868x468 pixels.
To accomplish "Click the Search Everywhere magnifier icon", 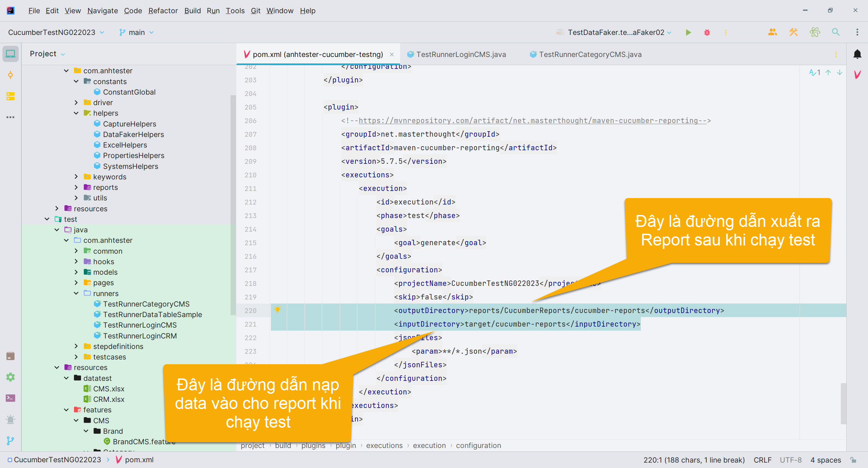I will pyautogui.click(x=836, y=33).
